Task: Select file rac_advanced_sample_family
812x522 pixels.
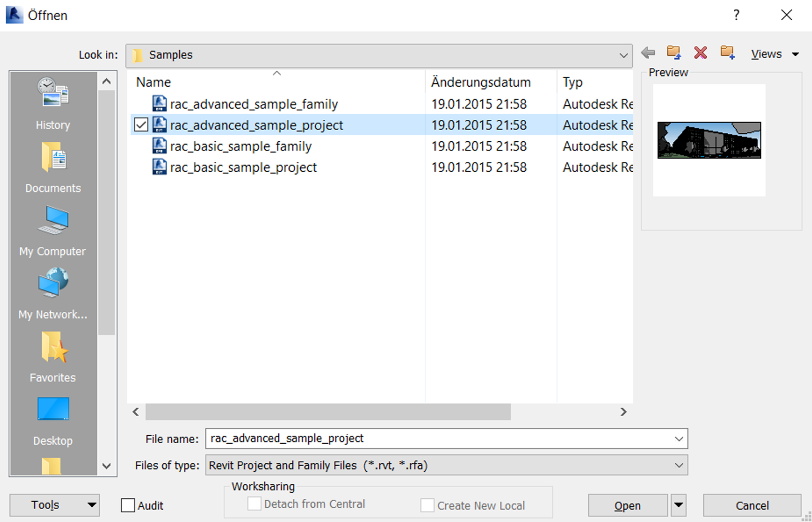Action: click(x=254, y=104)
